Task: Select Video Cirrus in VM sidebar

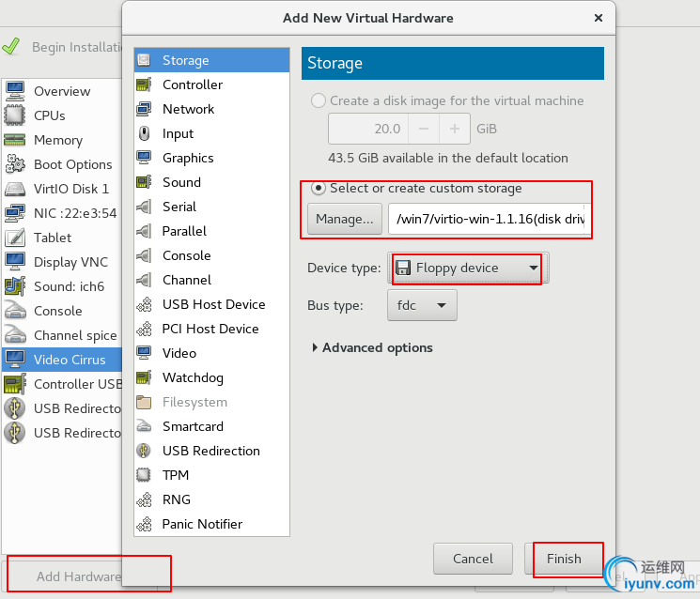Action: (62, 360)
